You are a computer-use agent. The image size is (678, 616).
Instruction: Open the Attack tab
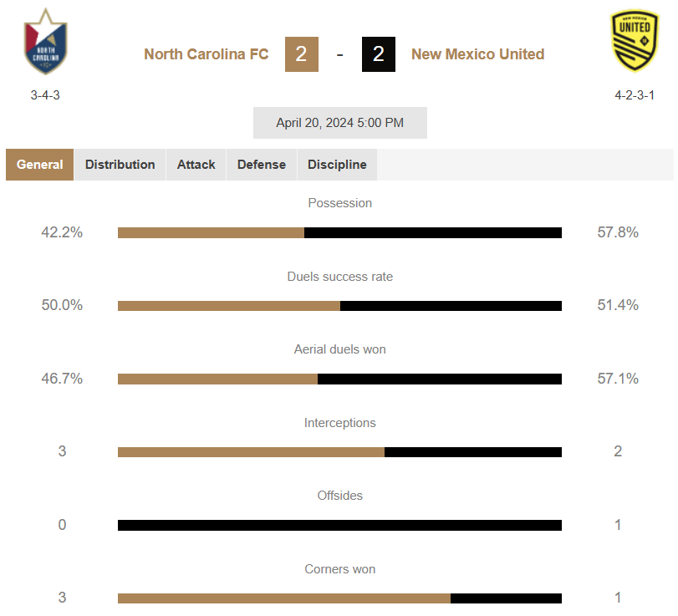tap(196, 165)
